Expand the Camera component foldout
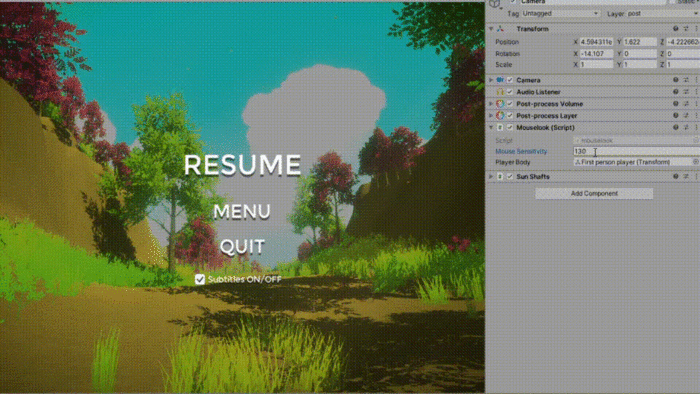Screen dimensions: 700x394 (x=491, y=80)
